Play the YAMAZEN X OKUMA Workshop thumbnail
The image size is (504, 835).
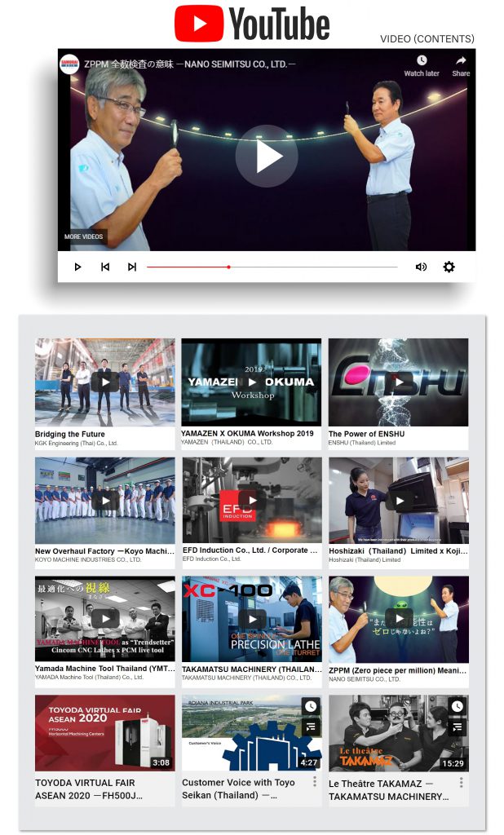(x=251, y=382)
